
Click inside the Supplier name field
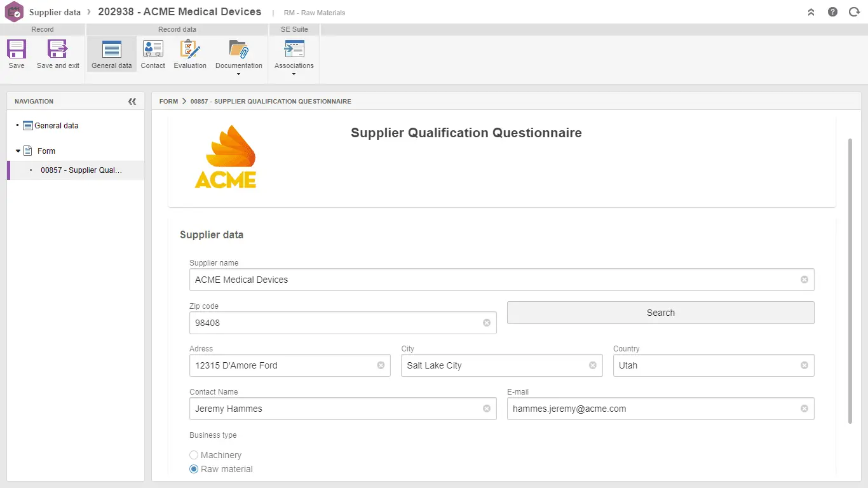(445, 280)
